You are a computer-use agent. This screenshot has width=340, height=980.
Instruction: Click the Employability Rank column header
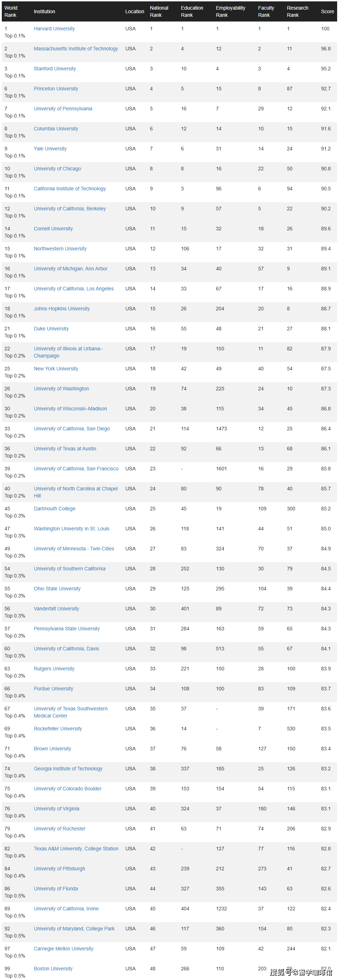(x=230, y=11)
